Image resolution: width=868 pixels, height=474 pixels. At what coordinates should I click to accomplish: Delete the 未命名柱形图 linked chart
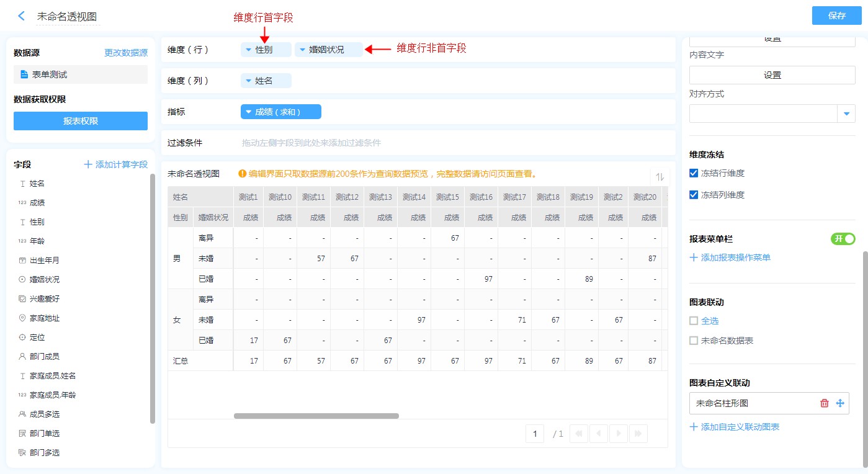pos(825,403)
